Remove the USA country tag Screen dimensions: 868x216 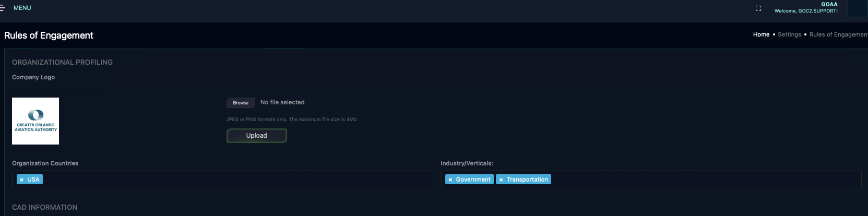point(21,179)
